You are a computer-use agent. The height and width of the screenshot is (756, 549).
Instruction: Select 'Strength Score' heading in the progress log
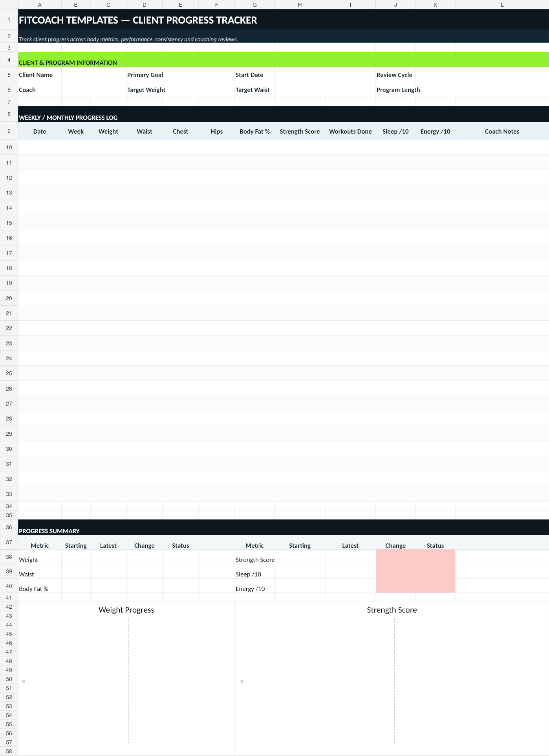coord(300,131)
